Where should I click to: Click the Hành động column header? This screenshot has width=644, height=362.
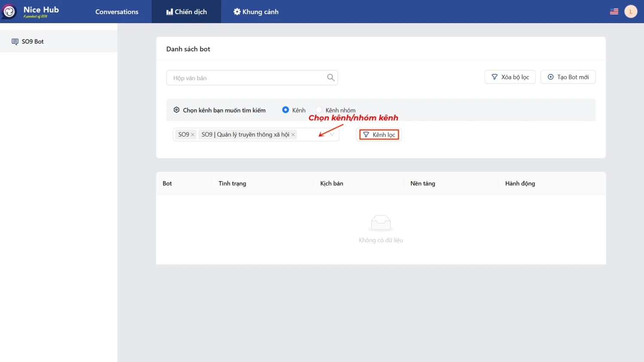tap(520, 183)
